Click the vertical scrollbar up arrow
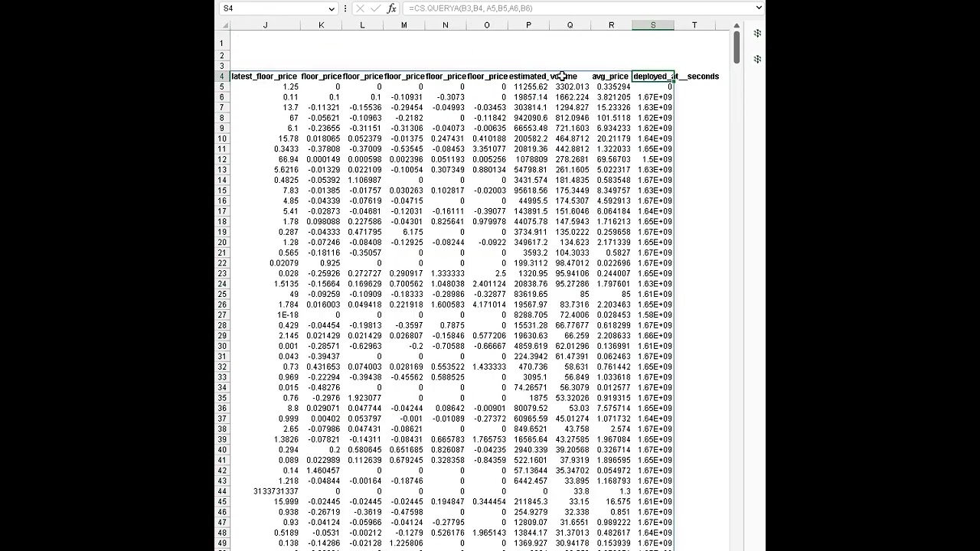 (x=736, y=24)
